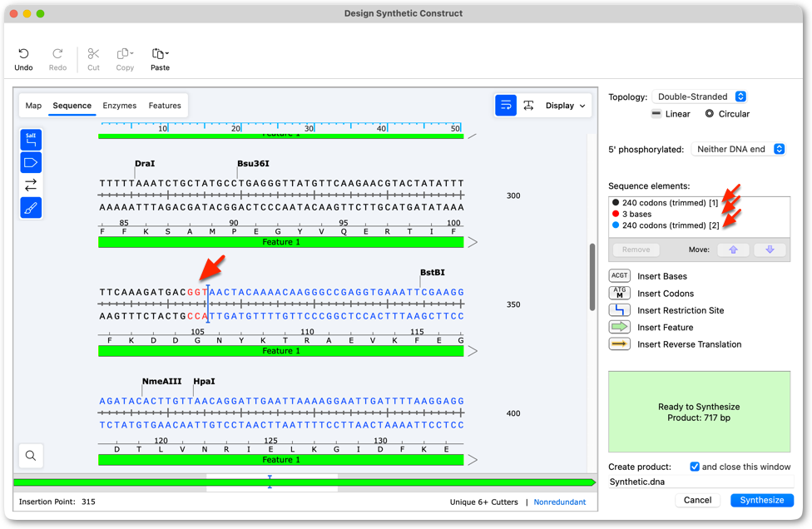This screenshot has height=529, width=812.
Task: Click the Insert Reverse Translation arrow icon
Action: [619, 344]
